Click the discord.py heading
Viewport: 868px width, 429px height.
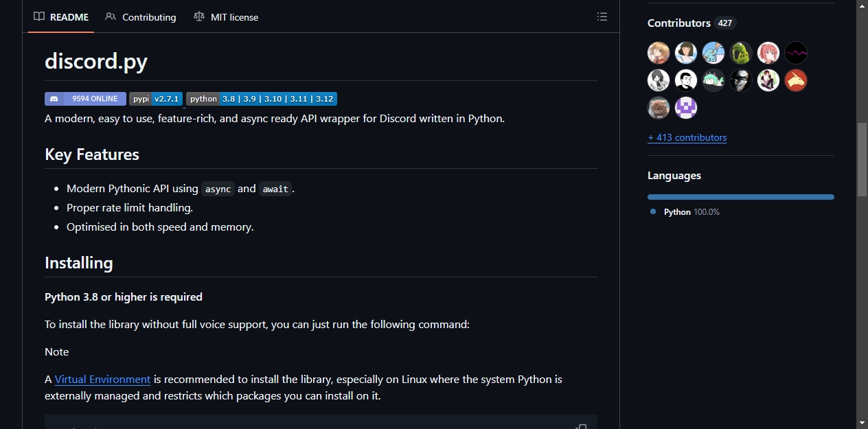click(x=96, y=61)
